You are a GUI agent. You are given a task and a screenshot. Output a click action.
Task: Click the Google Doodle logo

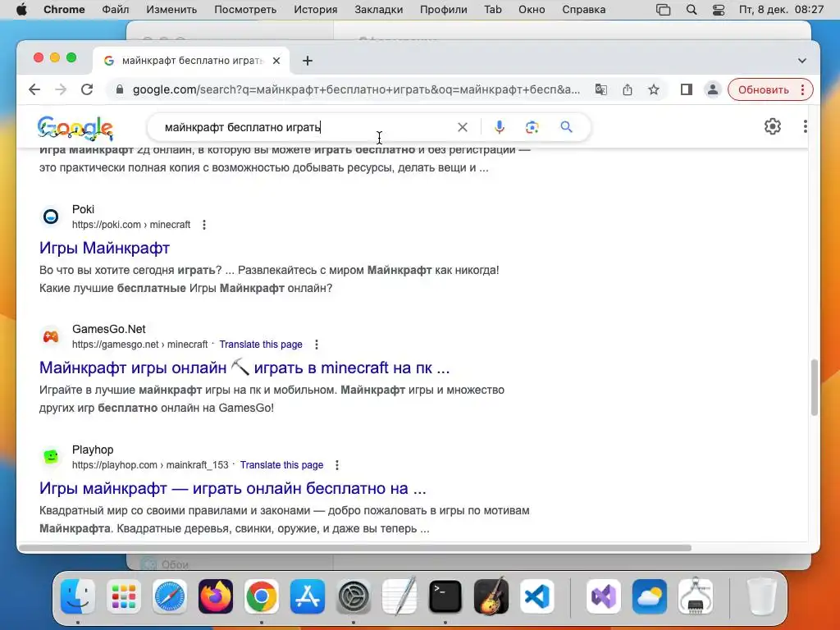(x=75, y=129)
